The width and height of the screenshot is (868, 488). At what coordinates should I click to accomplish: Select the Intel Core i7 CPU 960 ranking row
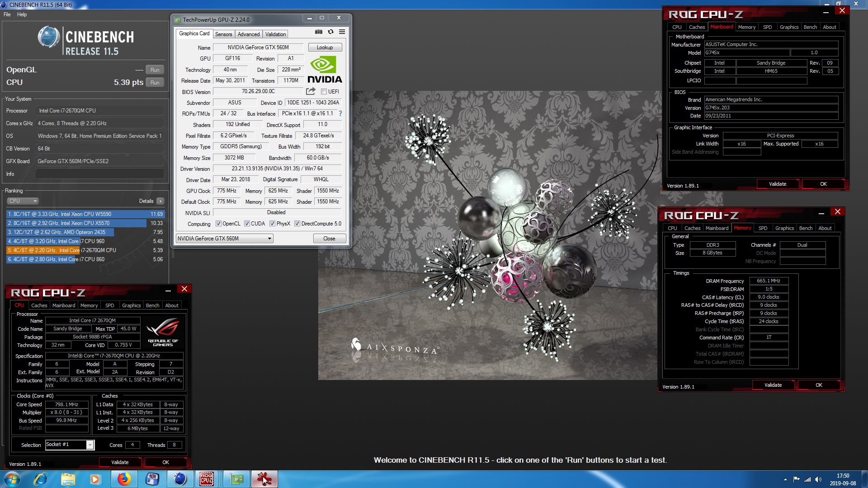(x=85, y=241)
